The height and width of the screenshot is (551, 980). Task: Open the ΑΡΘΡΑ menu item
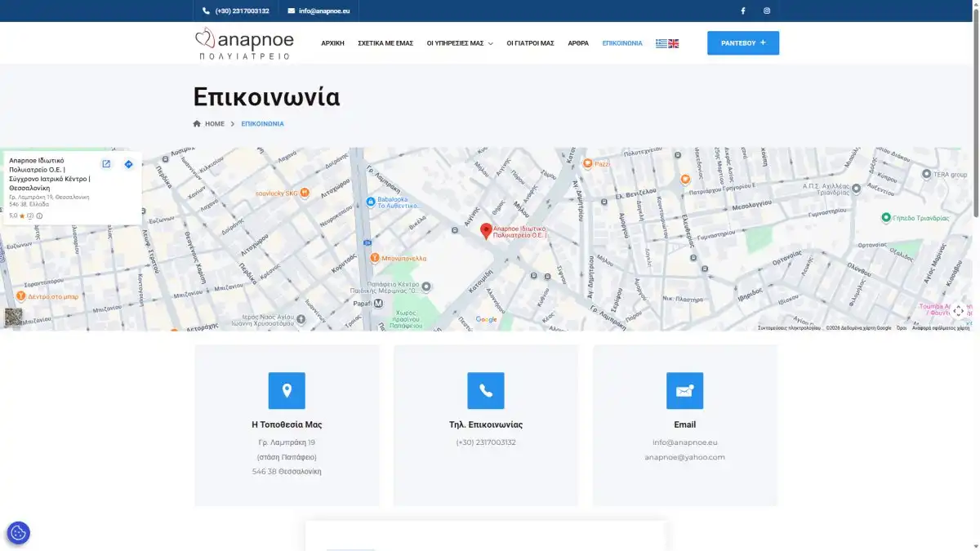(x=578, y=43)
